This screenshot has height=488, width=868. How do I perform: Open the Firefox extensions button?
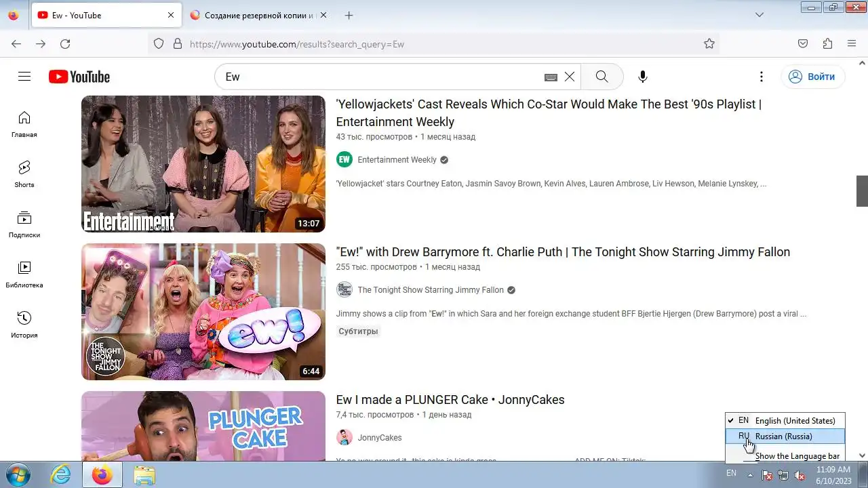coord(827,44)
